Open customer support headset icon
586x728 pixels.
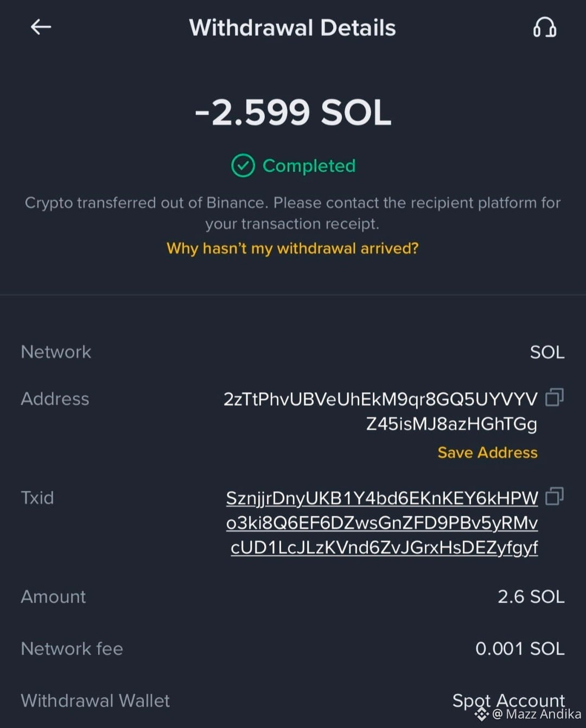pos(544,27)
